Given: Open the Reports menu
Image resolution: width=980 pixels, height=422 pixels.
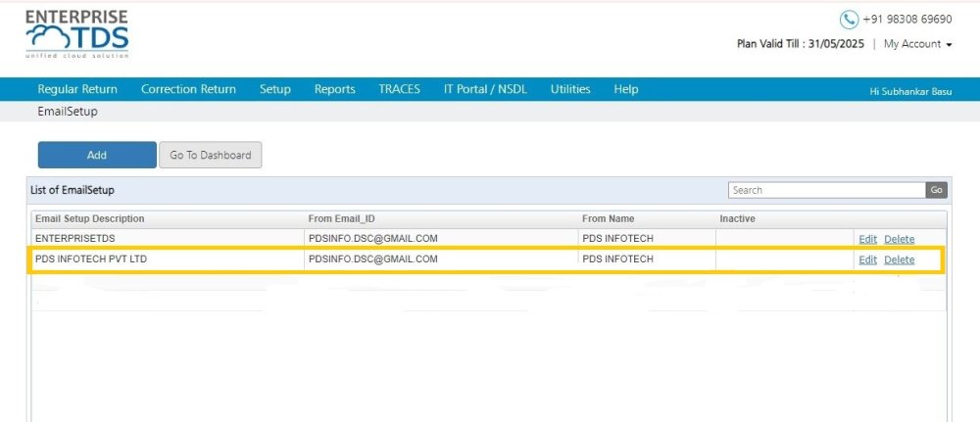Looking at the screenshot, I should [334, 89].
